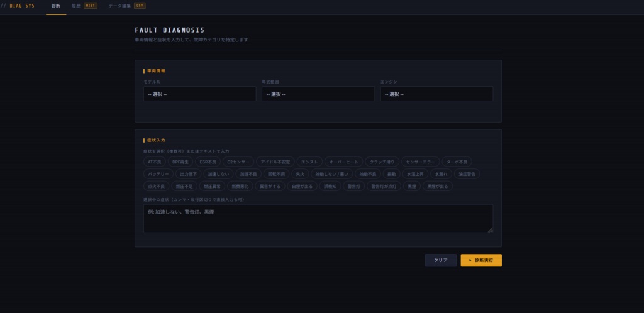The image size is (644, 313).
Task: Grab the textarea resize handle
Action: coord(491,230)
